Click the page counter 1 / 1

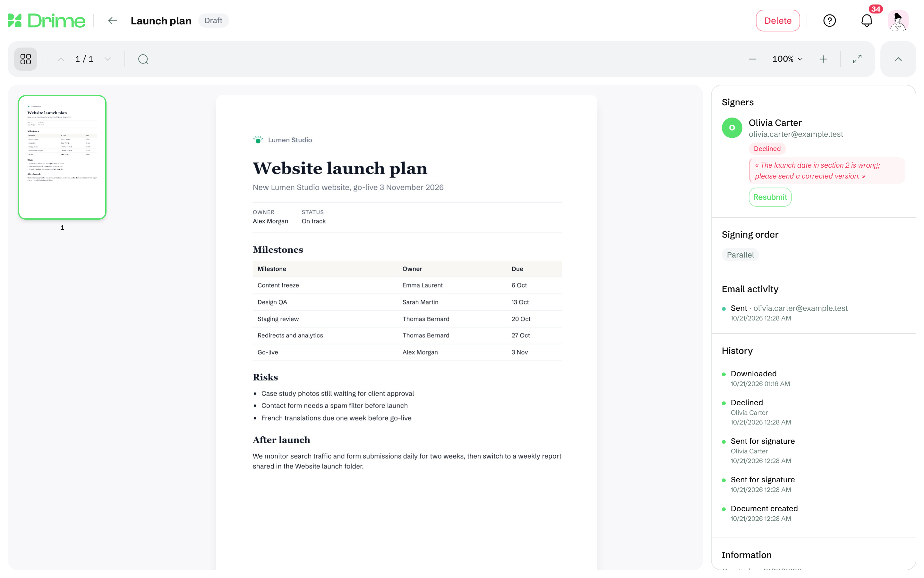84,59
